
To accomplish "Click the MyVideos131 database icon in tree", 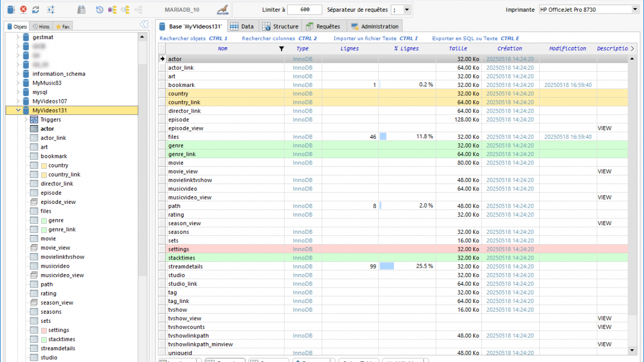I will 26,110.
